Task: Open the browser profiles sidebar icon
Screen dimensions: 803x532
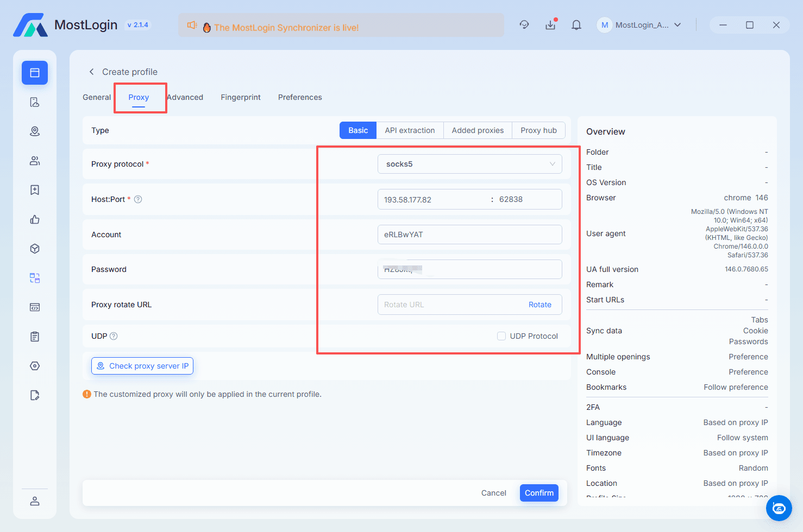Action: [35, 73]
